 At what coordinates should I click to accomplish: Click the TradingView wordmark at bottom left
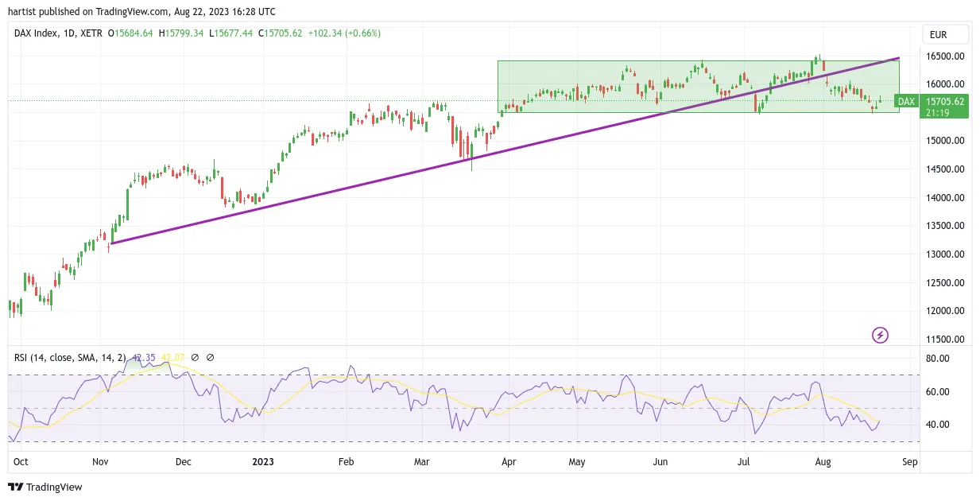point(54,487)
